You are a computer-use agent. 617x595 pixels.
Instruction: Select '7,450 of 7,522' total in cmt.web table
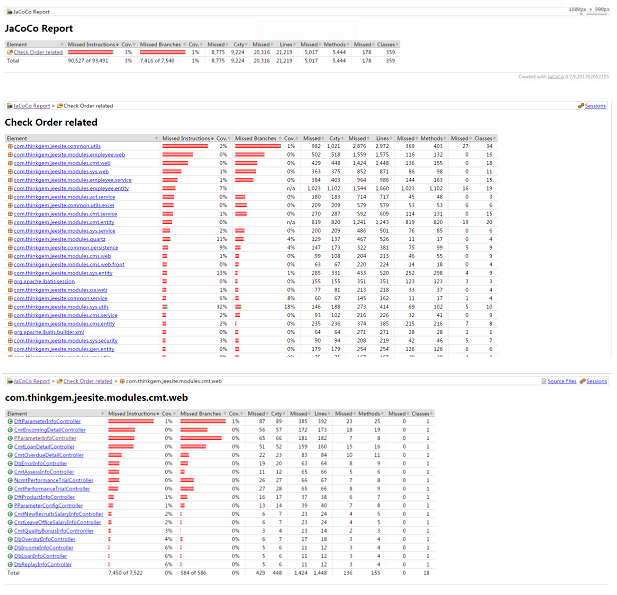[125, 573]
